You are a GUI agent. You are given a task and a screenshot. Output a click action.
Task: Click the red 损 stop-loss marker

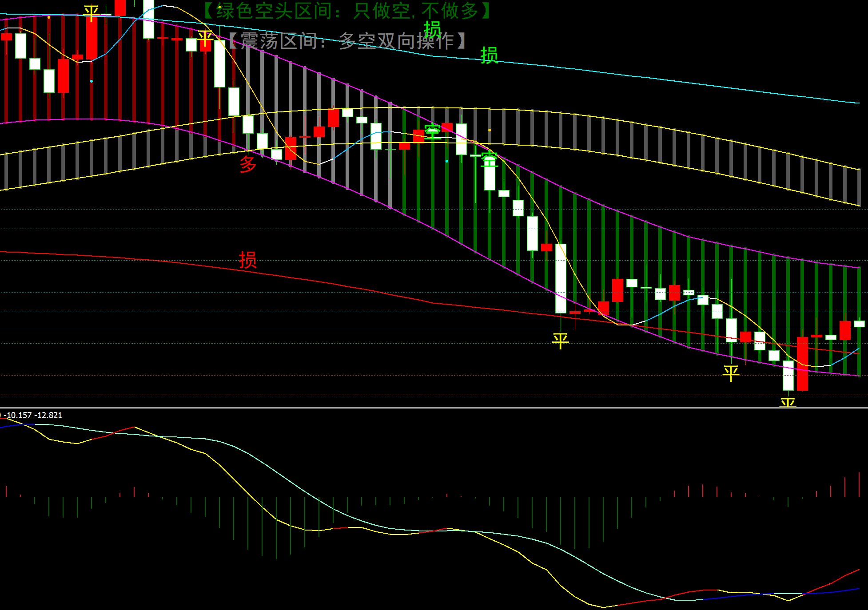[248, 260]
